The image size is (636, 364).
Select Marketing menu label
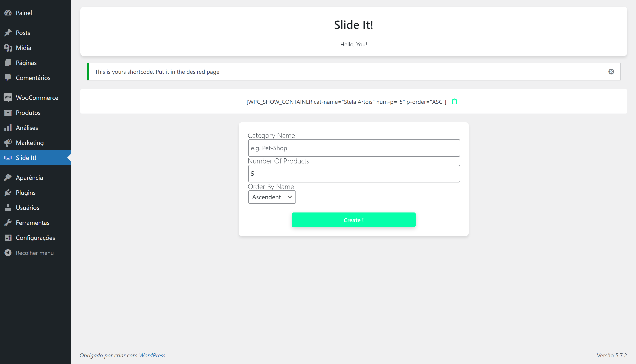[x=30, y=143]
